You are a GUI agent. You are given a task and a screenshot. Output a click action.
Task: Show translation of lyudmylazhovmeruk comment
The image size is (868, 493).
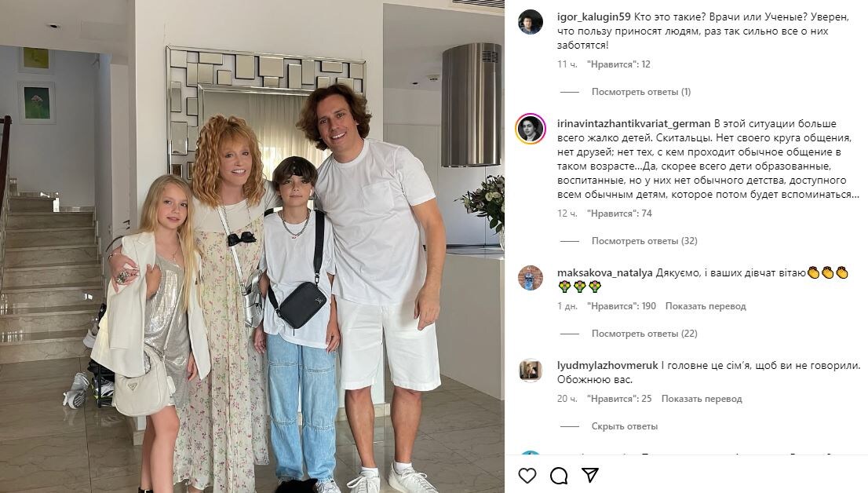(x=702, y=399)
